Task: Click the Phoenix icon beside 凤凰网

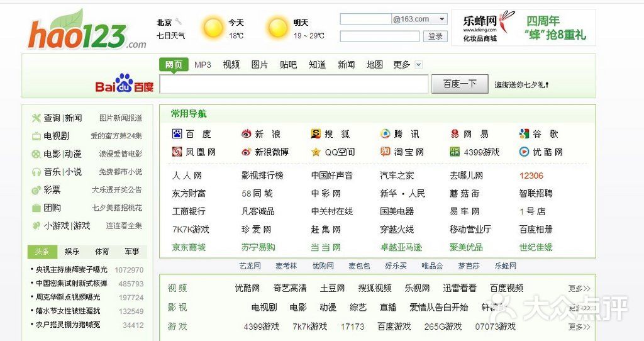Action: [x=177, y=152]
